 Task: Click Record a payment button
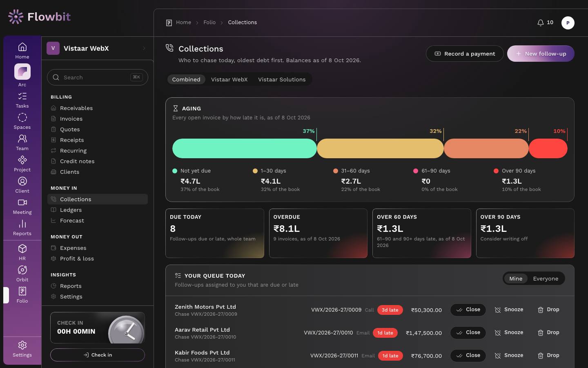465,54
